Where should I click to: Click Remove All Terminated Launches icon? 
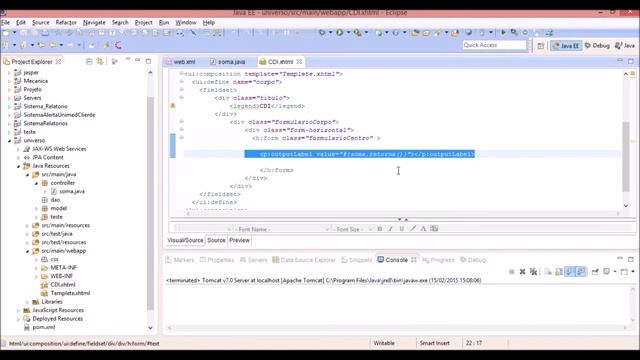pos(533,271)
